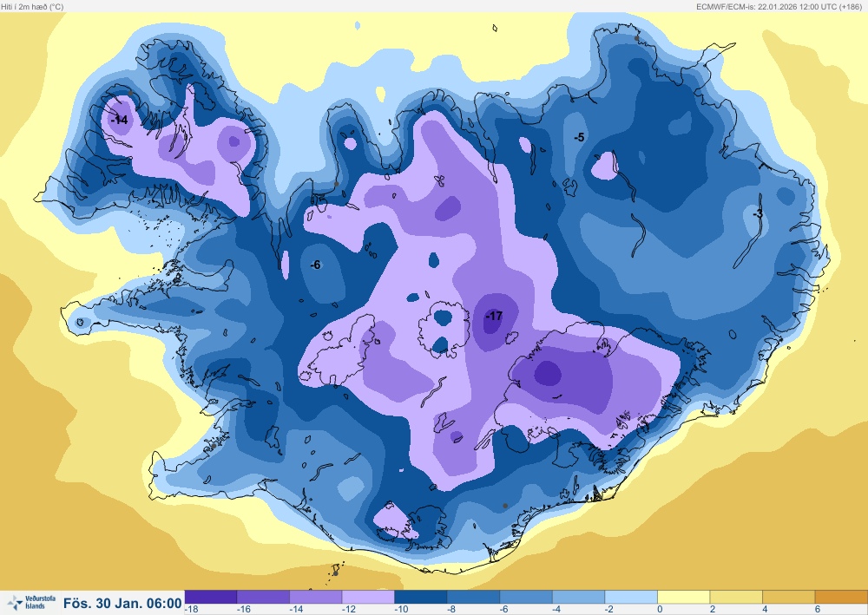Select the orange legend swatch above 6
The width and height of the screenshot is (868, 615).
click(841, 597)
